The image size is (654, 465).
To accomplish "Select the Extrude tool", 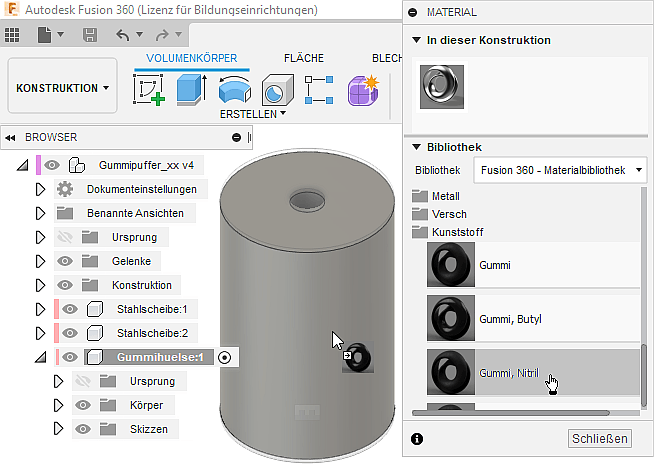I will [192, 89].
